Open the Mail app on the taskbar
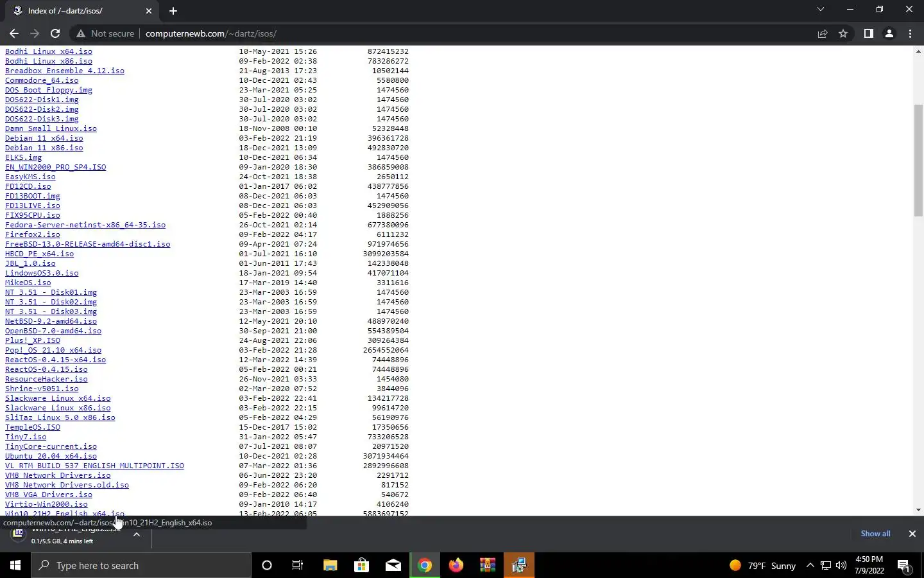Screen dimensions: 924x578 [x=393, y=565]
